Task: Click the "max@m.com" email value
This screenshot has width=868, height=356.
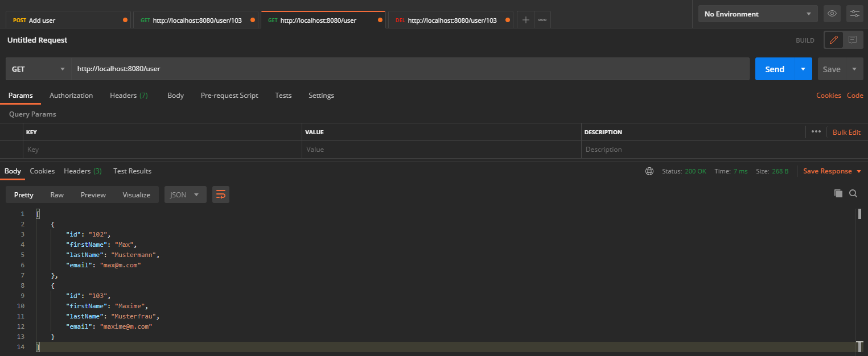Action: [x=120, y=265]
